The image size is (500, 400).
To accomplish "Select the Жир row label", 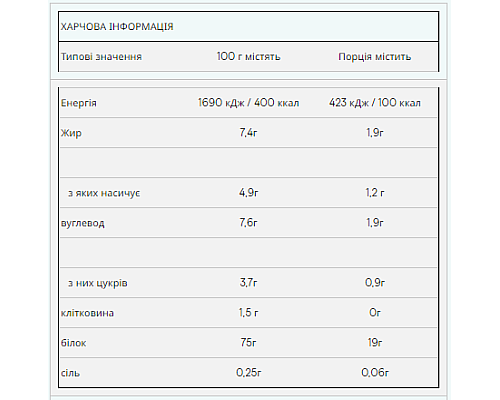I will pyautogui.click(x=71, y=133).
